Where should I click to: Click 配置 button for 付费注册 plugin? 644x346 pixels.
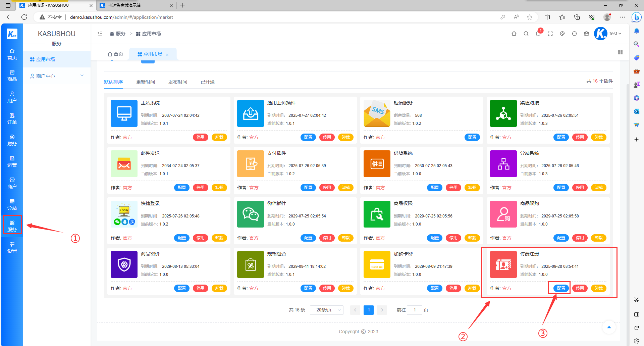pos(561,288)
